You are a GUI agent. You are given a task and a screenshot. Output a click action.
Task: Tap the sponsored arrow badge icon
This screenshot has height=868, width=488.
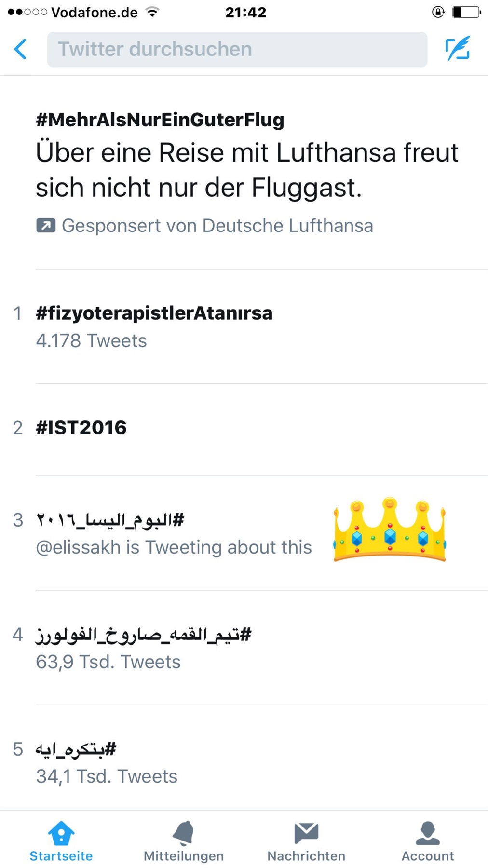click(46, 226)
